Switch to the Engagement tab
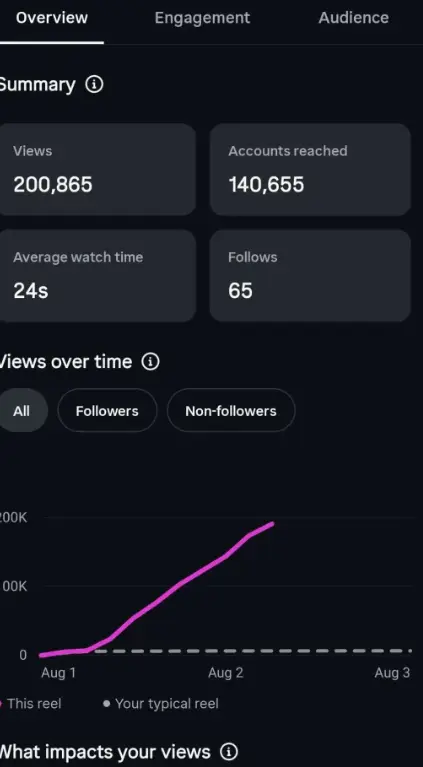 tap(202, 18)
